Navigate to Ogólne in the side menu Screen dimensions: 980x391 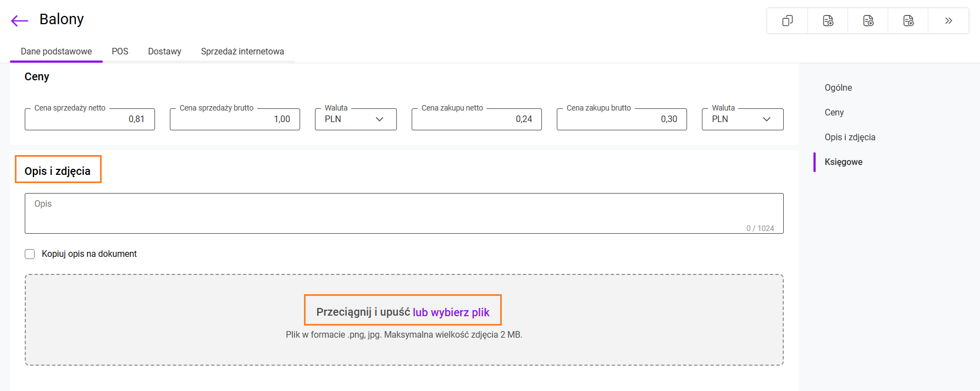(x=838, y=88)
